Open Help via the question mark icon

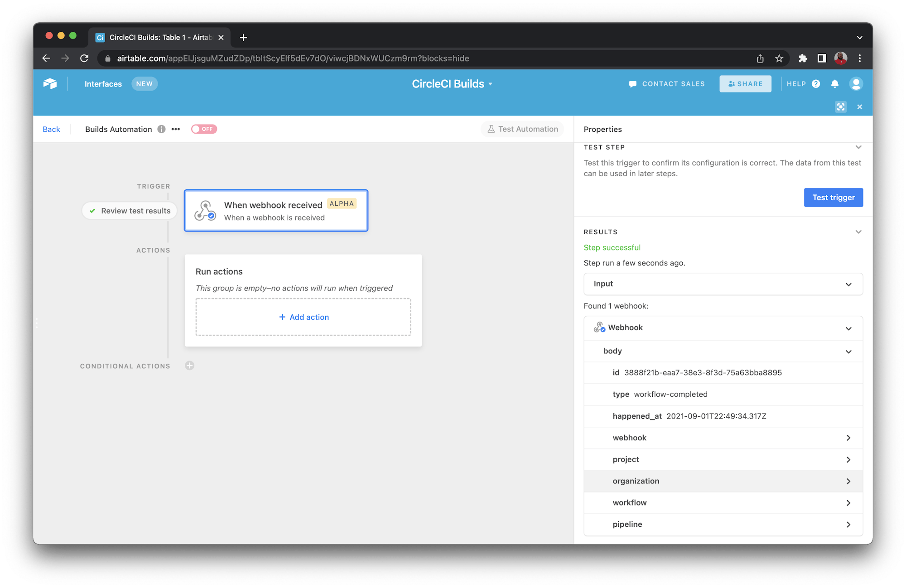tap(816, 83)
